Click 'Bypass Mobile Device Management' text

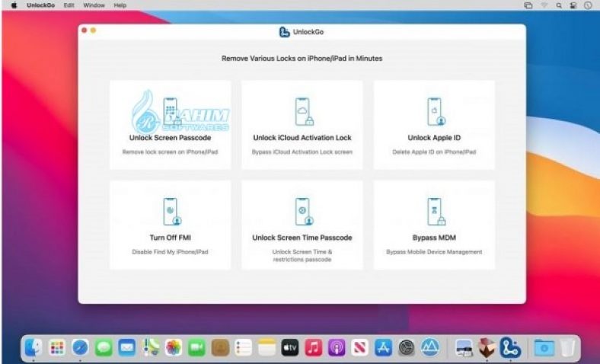coord(434,252)
